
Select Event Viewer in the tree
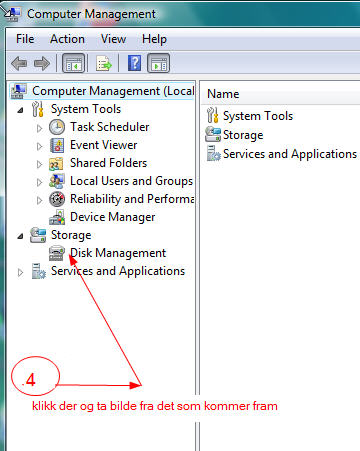tap(103, 145)
